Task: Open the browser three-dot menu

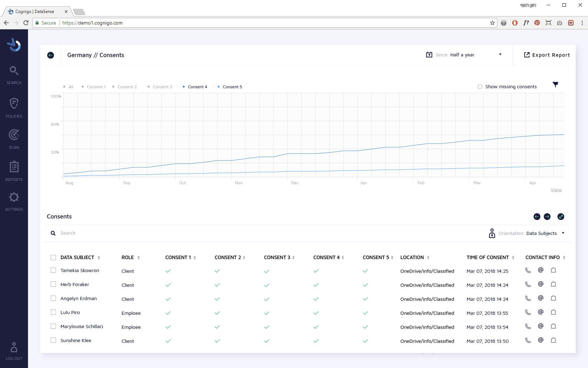Action: [x=582, y=23]
